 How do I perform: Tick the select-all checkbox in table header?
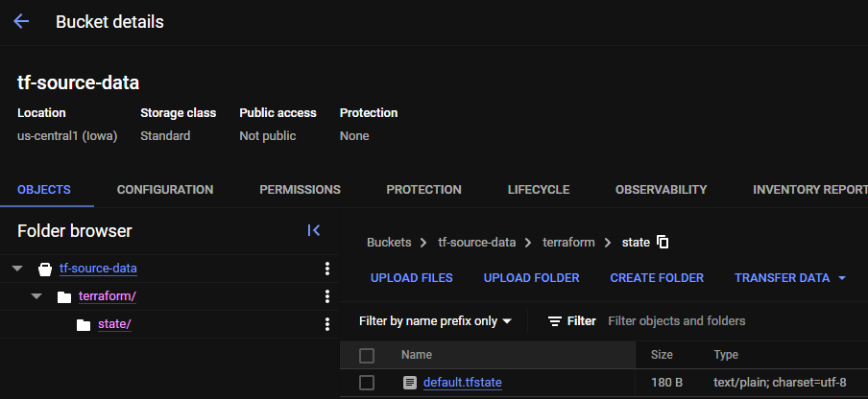point(367,355)
